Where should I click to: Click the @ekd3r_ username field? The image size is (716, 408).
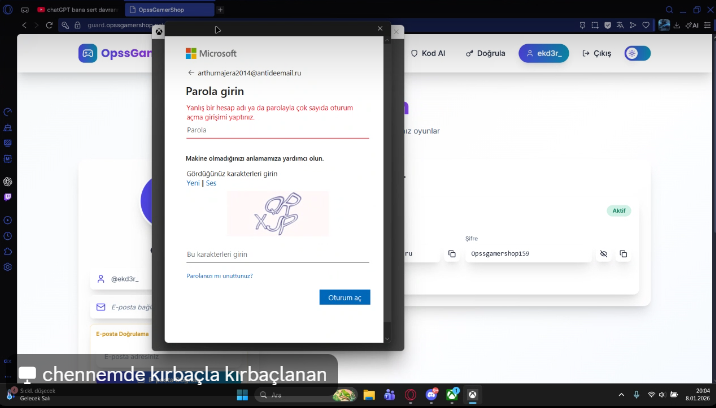tap(121, 279)
